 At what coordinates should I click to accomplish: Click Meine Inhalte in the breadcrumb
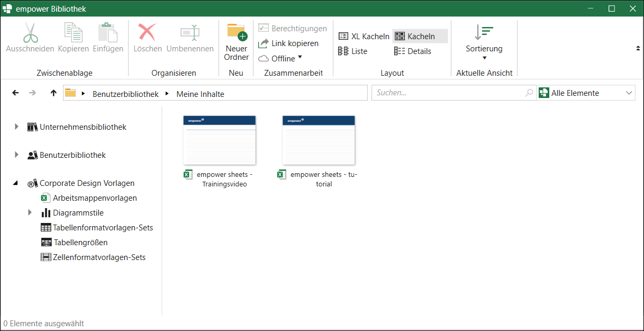(200, 94)
